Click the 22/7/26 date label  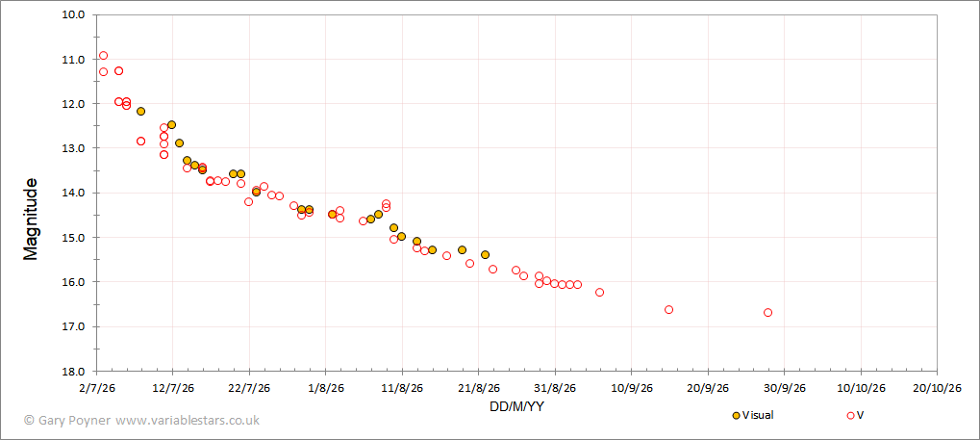[x=249, y=388]
